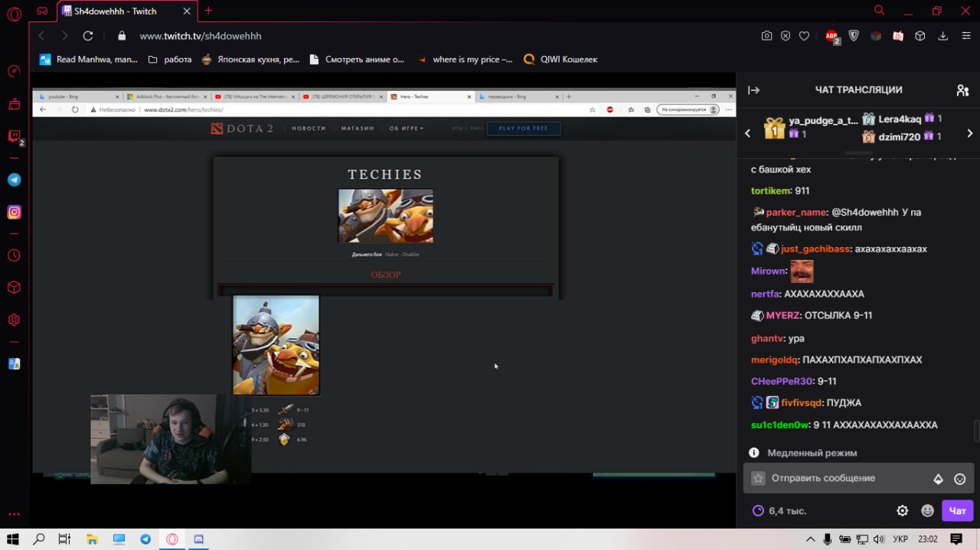Viewport: 980px width, 550px height.
Task: Click the chat username parker_name
Action: [796, 212]
